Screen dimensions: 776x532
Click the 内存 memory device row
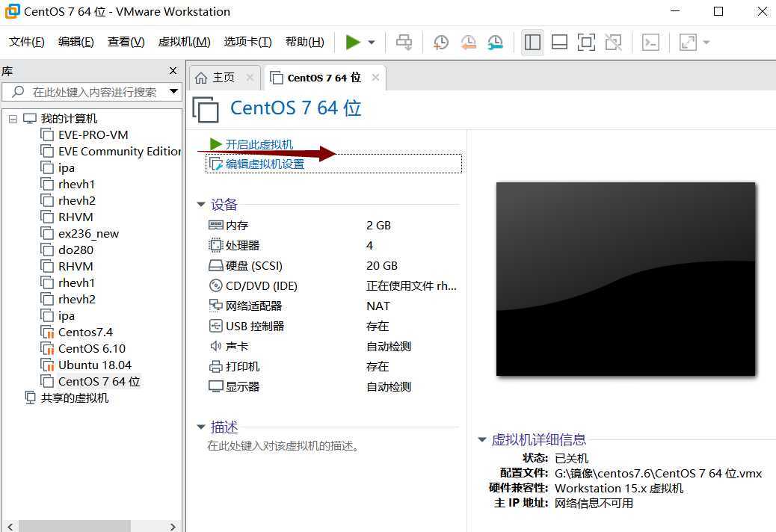pyautogui.click(x=333, y=226)
